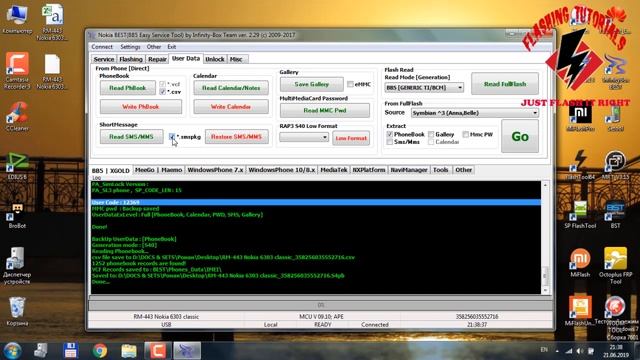The width and height of the screenshot is (640, 360).
Task: Click the progress bar below the log
Action: tap(320, 305)
